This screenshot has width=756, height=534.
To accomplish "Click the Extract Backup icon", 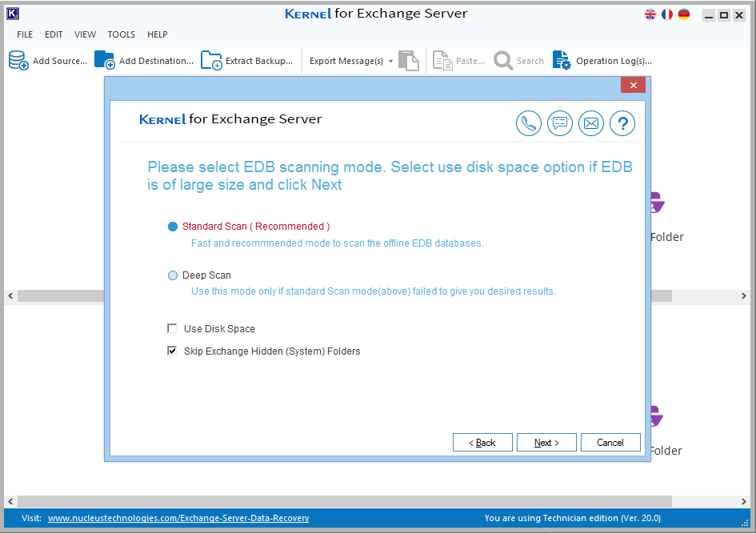I will tap(211, 61).
